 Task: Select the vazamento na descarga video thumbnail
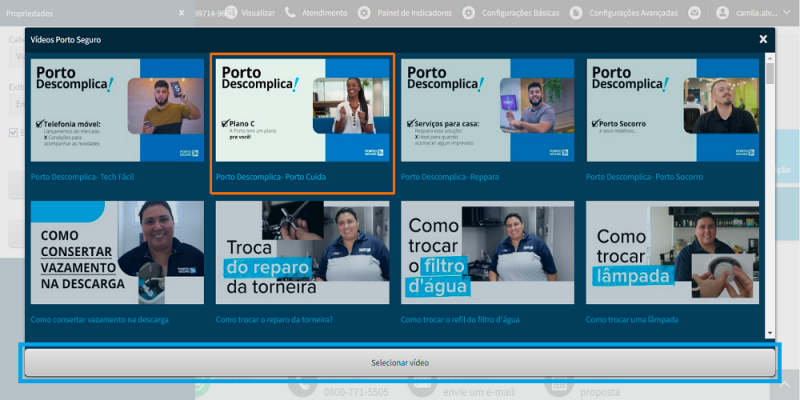117,253
